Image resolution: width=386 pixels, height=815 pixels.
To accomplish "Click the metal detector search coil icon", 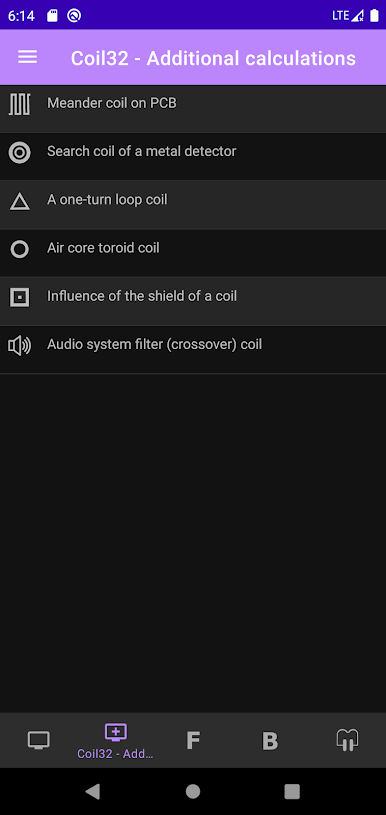I will click(20, 153).
